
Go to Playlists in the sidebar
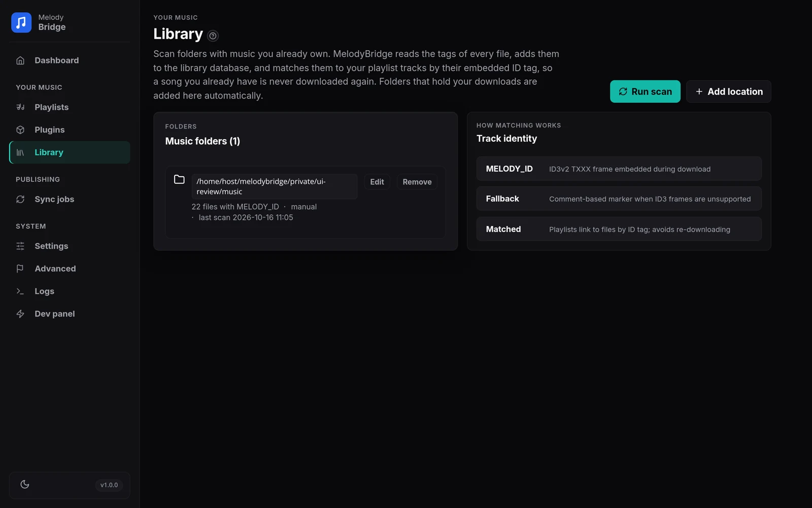click(70, 107)
